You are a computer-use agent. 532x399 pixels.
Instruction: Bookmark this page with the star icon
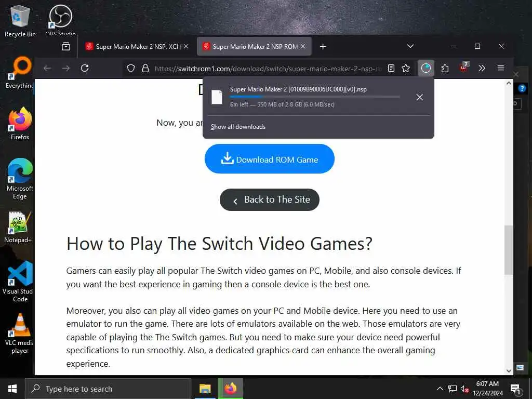click(405, 68)
